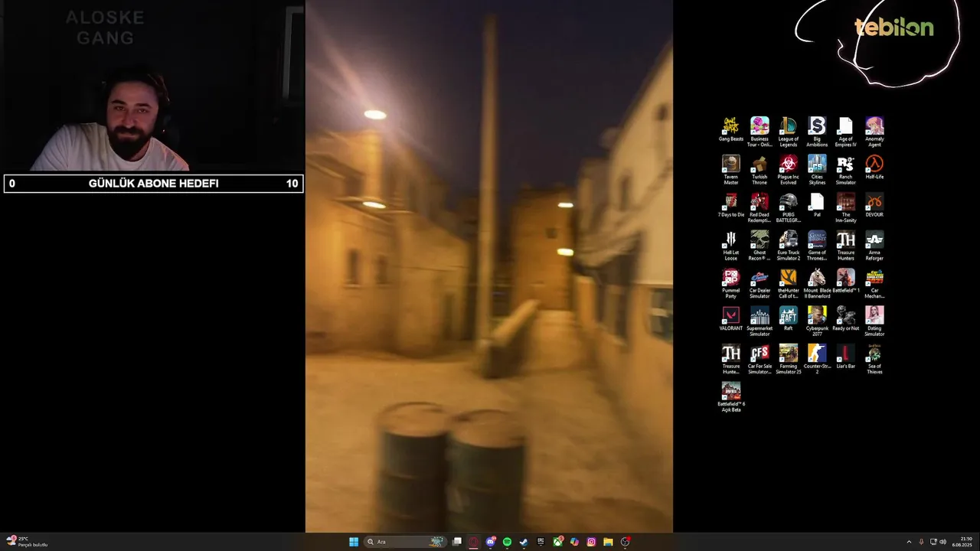Click the Pal file icon
980x551 pixels.
817,205
